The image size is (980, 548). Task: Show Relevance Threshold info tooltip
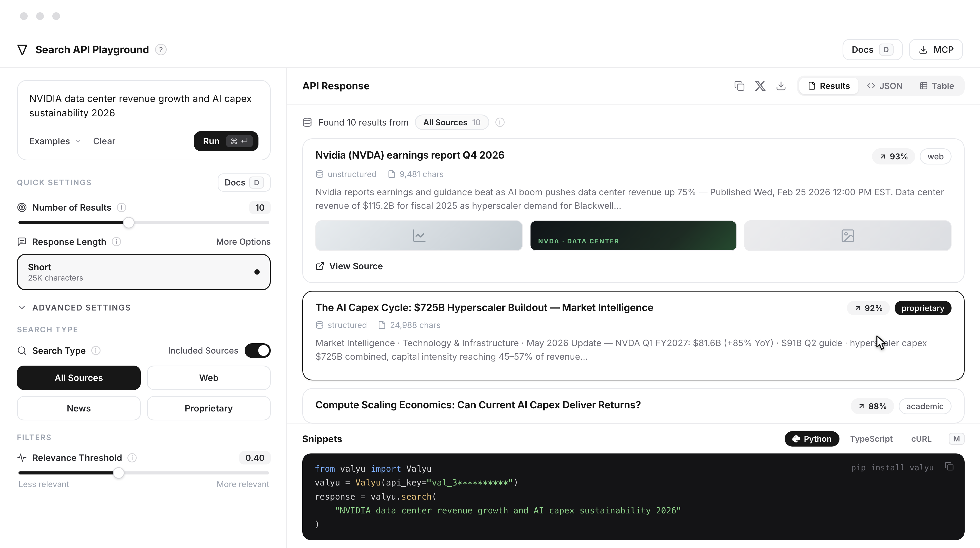coord(132,458)
